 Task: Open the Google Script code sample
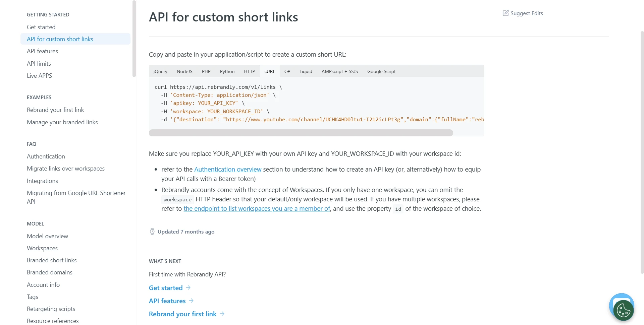click(381, 71)
